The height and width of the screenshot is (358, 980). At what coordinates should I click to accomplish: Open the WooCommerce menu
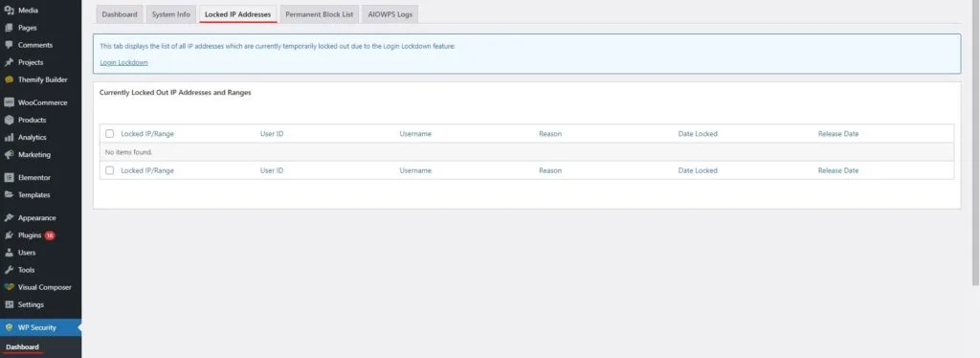pyautogui.click(x=42, y=102)
